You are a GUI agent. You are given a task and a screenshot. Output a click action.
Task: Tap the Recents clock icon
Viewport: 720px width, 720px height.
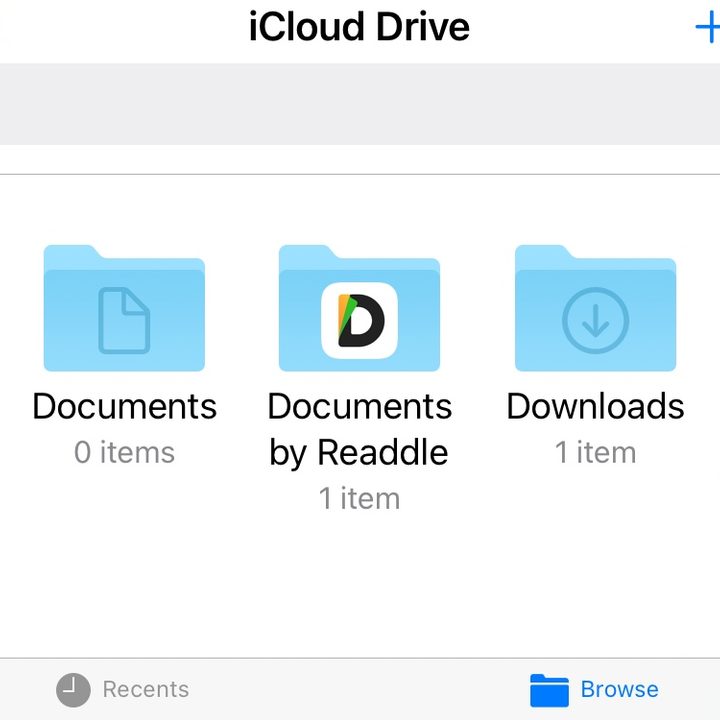coord(73,690)
